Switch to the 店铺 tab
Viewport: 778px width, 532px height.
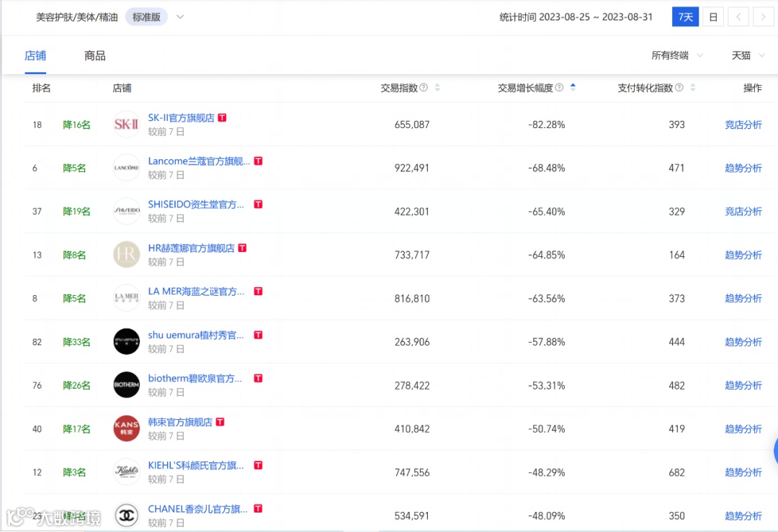[35, 55]
